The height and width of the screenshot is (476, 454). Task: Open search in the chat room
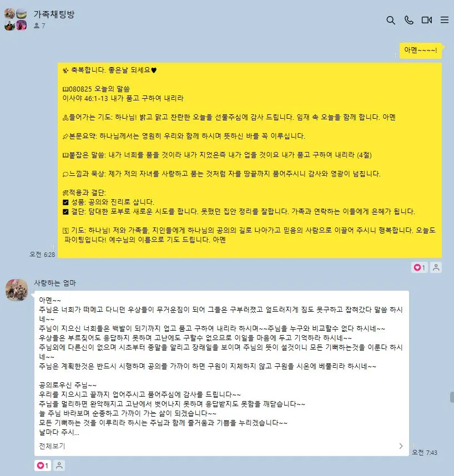pos(391,21)
